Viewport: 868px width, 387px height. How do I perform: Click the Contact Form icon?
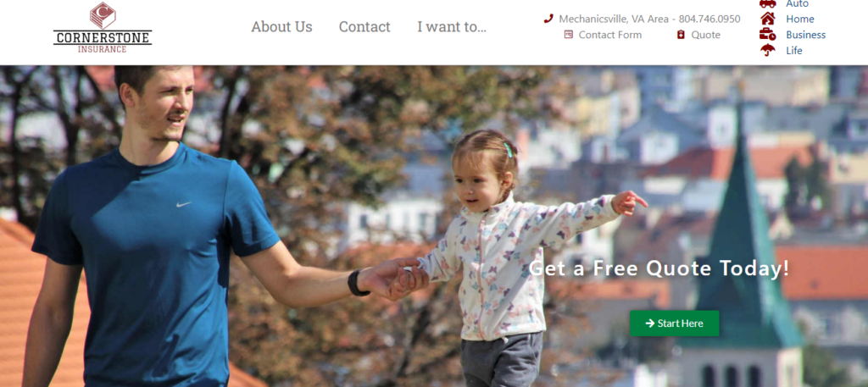click(569, 34)
